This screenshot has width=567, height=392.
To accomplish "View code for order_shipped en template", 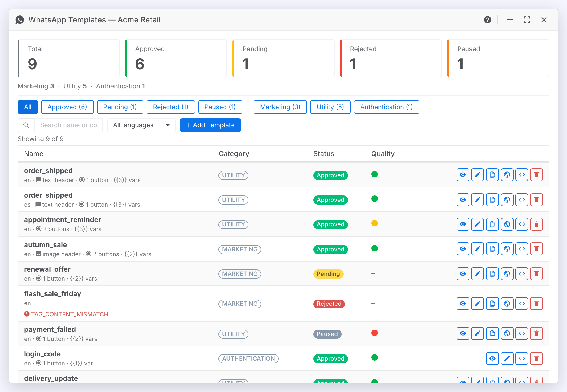I will pyautogui.click(x=522, y=175).
